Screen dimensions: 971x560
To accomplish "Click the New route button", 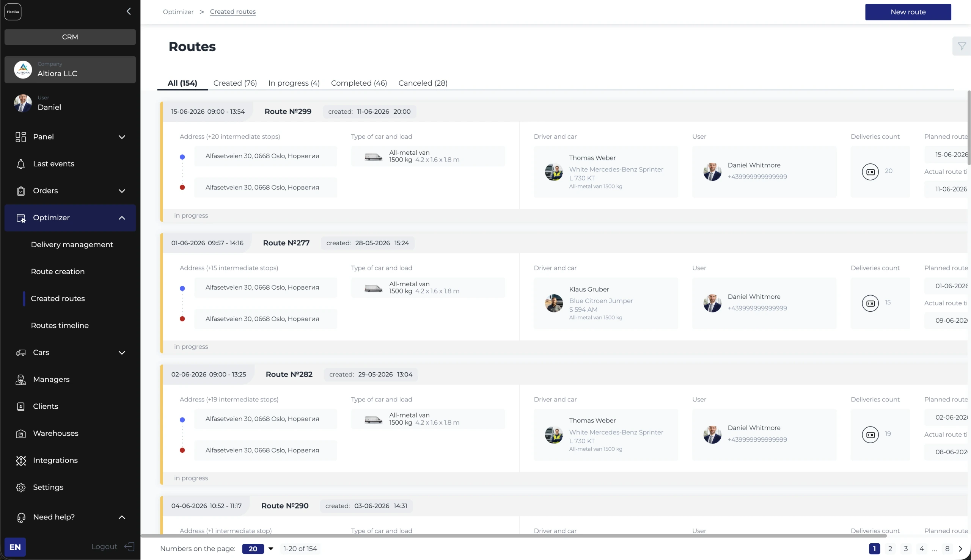I will [908, 12].
